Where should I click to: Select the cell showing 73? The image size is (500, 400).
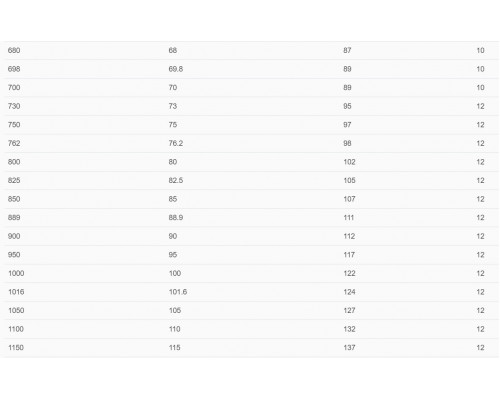173,106
